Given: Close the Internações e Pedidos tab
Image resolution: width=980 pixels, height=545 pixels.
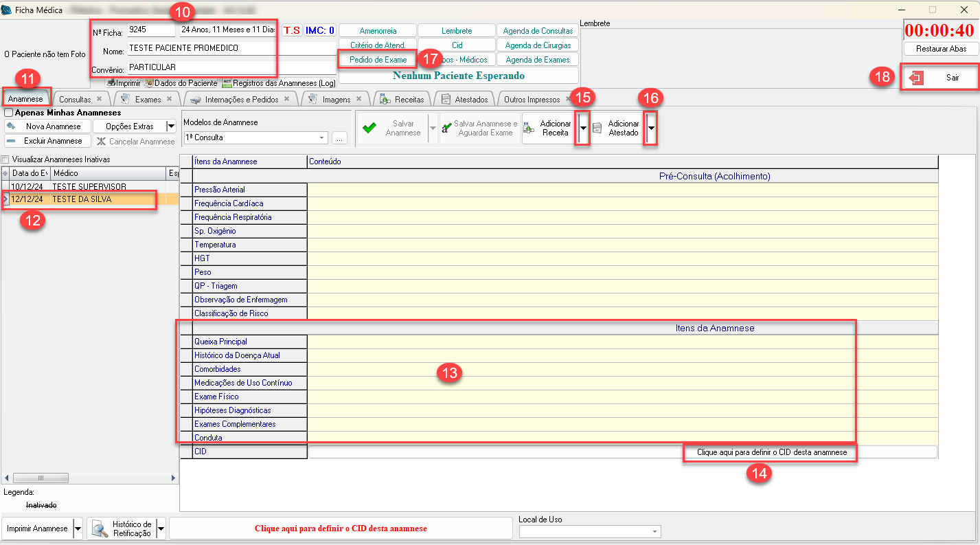Looking at the screenshot, I should (x=287, y=99).
